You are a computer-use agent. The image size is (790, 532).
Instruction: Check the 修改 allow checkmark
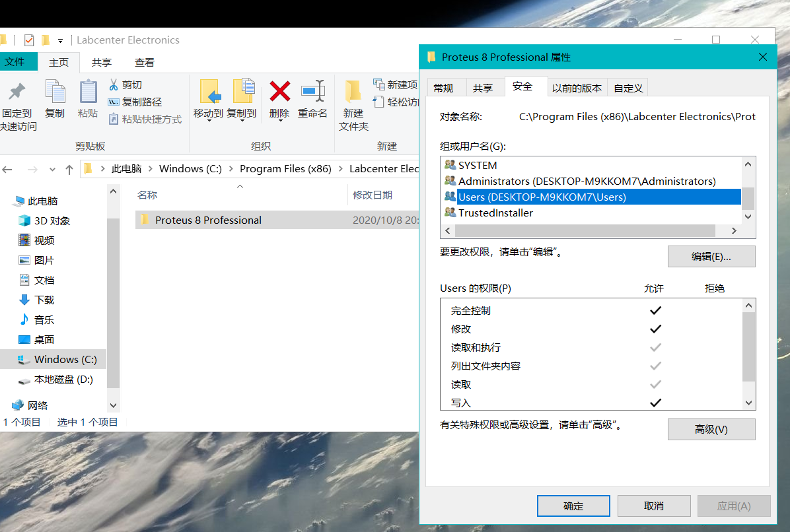(x=656, y=329)
